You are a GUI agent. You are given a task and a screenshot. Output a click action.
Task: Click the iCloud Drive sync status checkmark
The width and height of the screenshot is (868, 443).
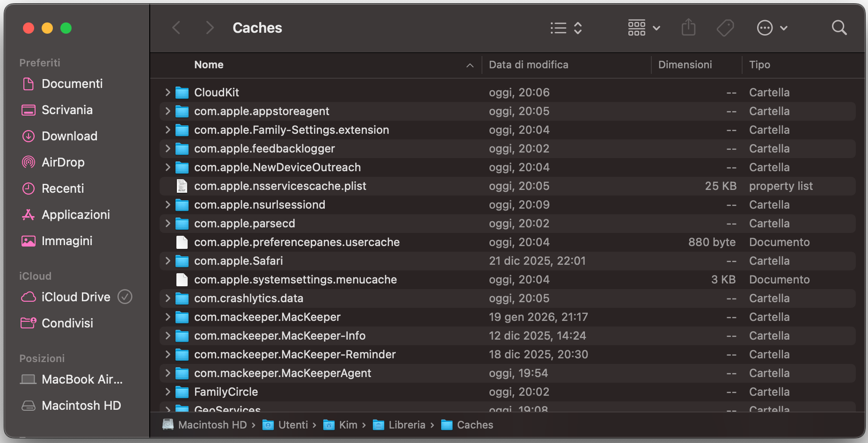pos(125,297)
